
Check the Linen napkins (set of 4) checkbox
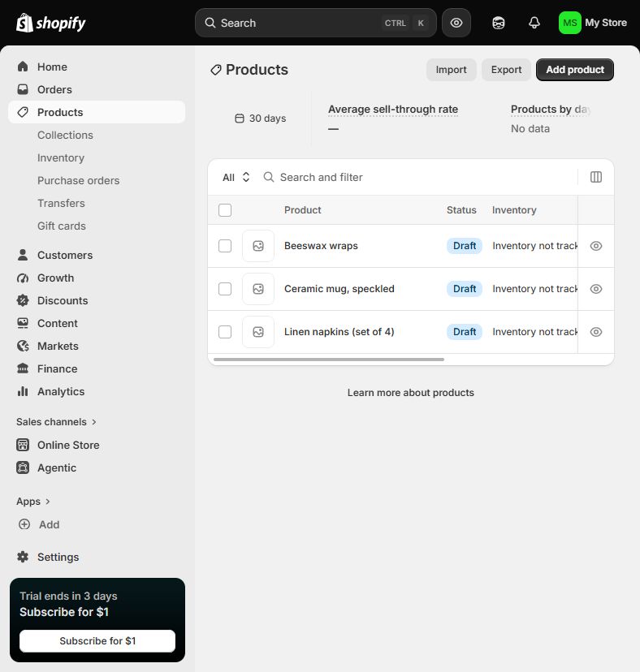[x=225, y=332]
